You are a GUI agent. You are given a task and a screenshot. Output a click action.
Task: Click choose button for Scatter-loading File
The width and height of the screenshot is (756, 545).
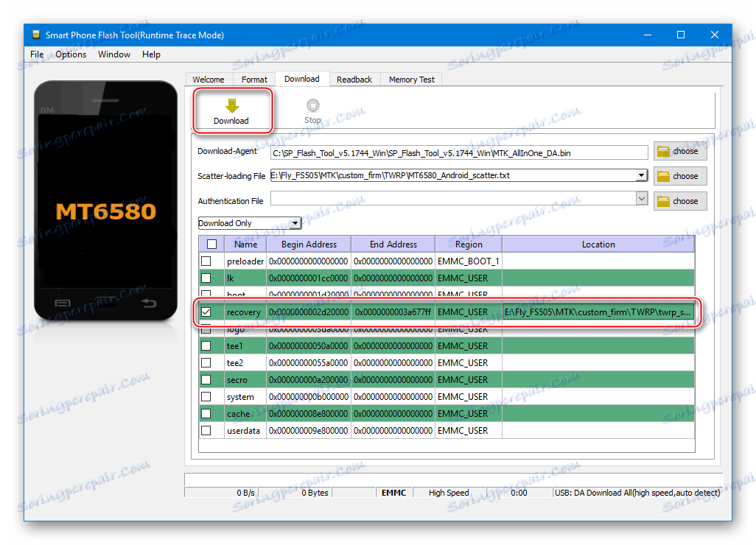pos(680,176)
